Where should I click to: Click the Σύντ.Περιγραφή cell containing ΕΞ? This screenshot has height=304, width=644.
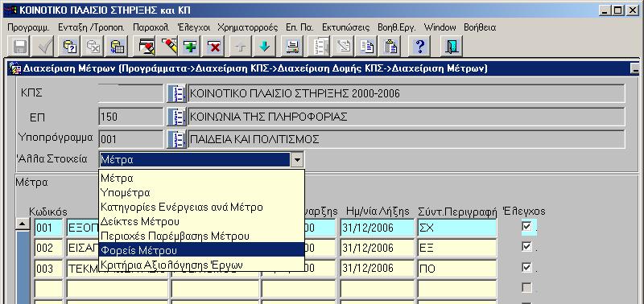pyautogui.click(x=457, y=248)
